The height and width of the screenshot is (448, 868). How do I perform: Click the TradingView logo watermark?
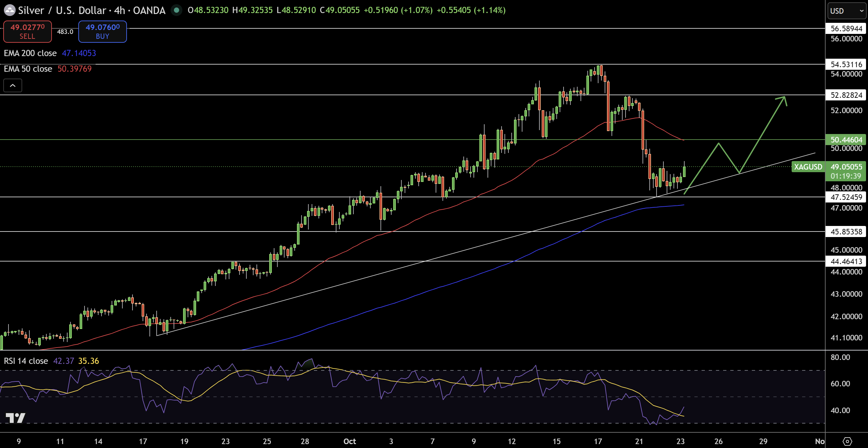(x=16, y=418)
